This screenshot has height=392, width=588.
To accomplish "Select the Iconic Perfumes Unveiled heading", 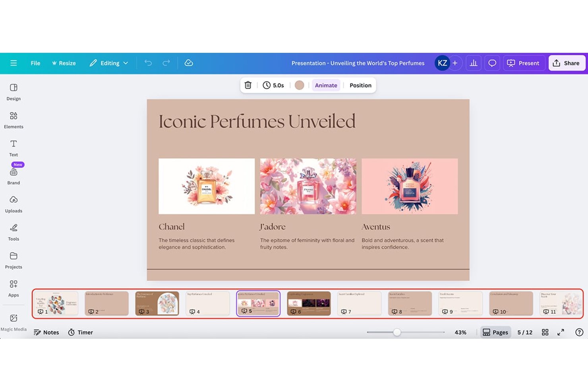I will pos(257,121).
